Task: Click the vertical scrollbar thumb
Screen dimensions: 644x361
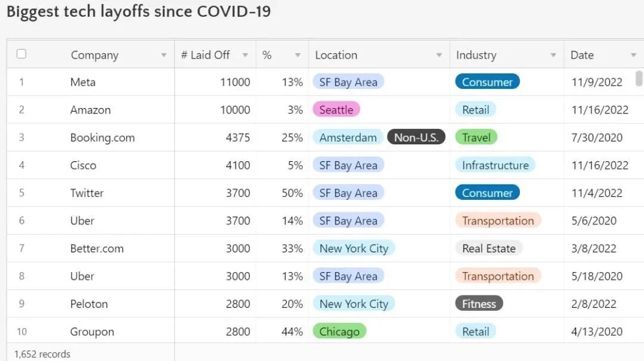Action: click(639, 79)
